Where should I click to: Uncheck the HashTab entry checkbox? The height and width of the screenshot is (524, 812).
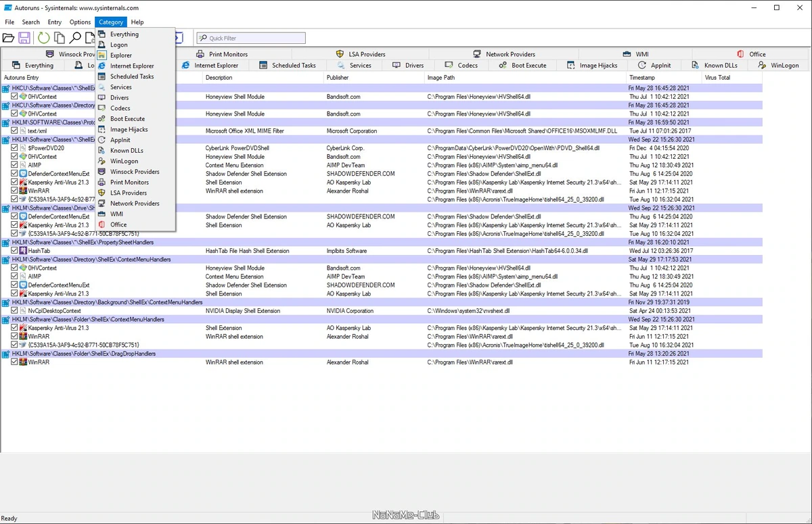[15, 251]
